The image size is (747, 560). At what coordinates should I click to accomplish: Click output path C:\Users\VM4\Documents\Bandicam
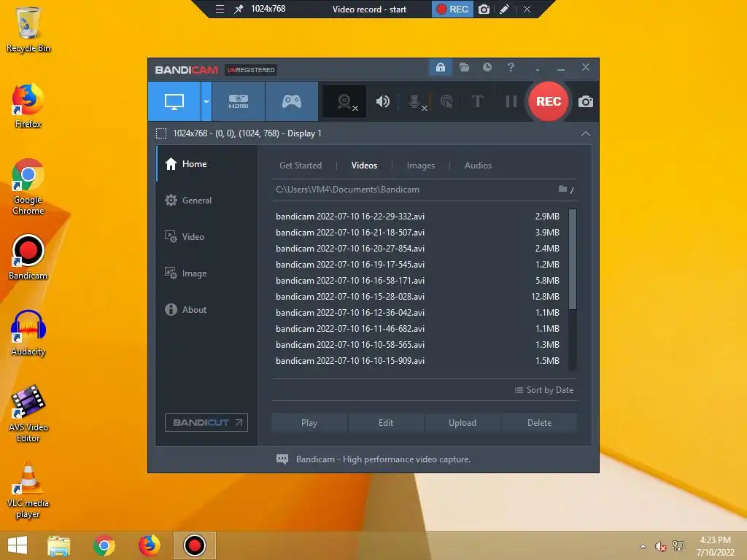[347, 190]
